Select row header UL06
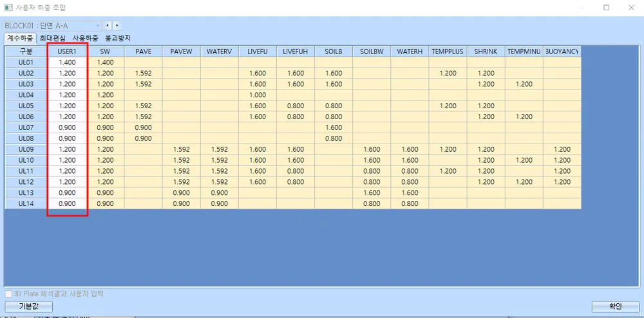644x318 pixels. coord(26,117)
